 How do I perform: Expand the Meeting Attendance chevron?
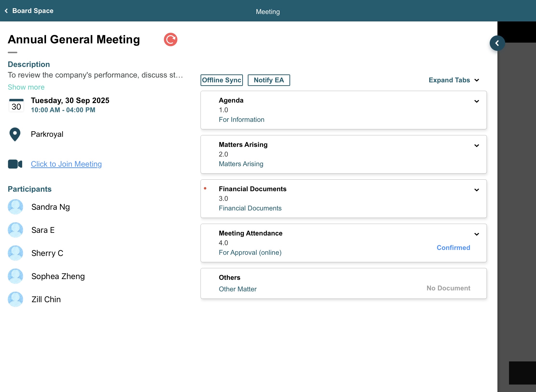pyautogui.click(x=476, y=234)
